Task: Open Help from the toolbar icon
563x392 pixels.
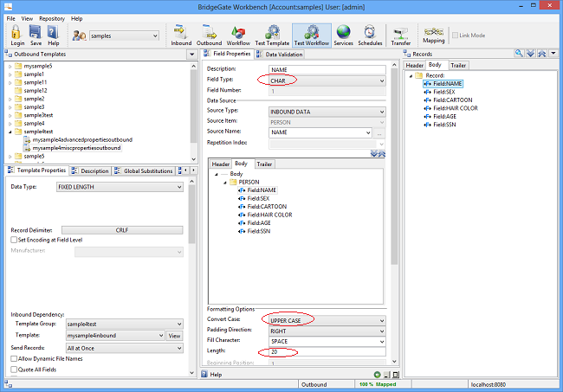Action: coord(53,35)
